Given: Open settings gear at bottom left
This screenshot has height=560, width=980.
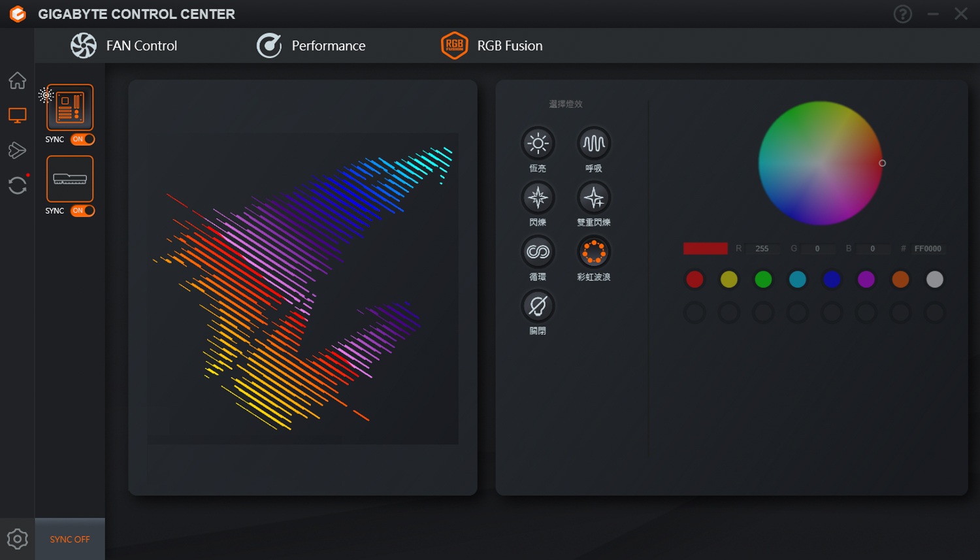Looking at the screenshot, I should [17, 539].
